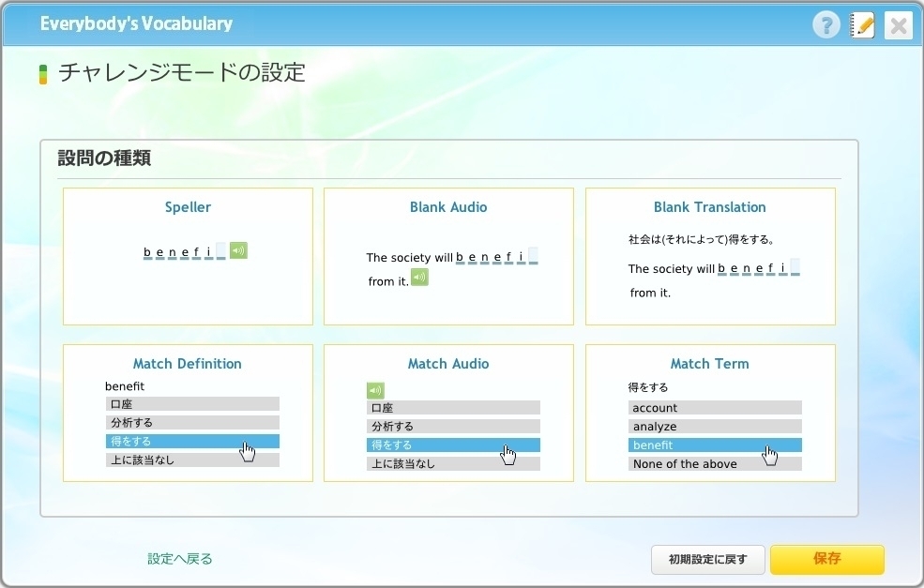
Task: Select 'account' in Match Term card
Action: pos(715,408)
